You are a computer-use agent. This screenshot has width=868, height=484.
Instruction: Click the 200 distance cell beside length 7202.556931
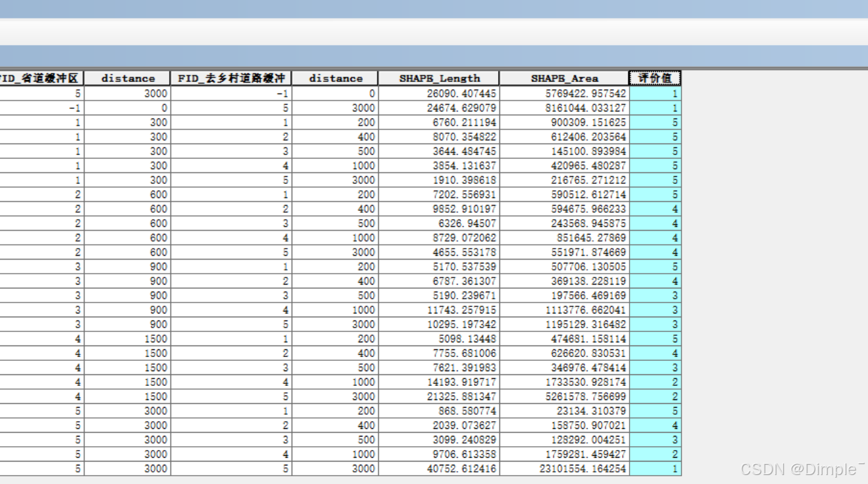(x=335, y=194)
